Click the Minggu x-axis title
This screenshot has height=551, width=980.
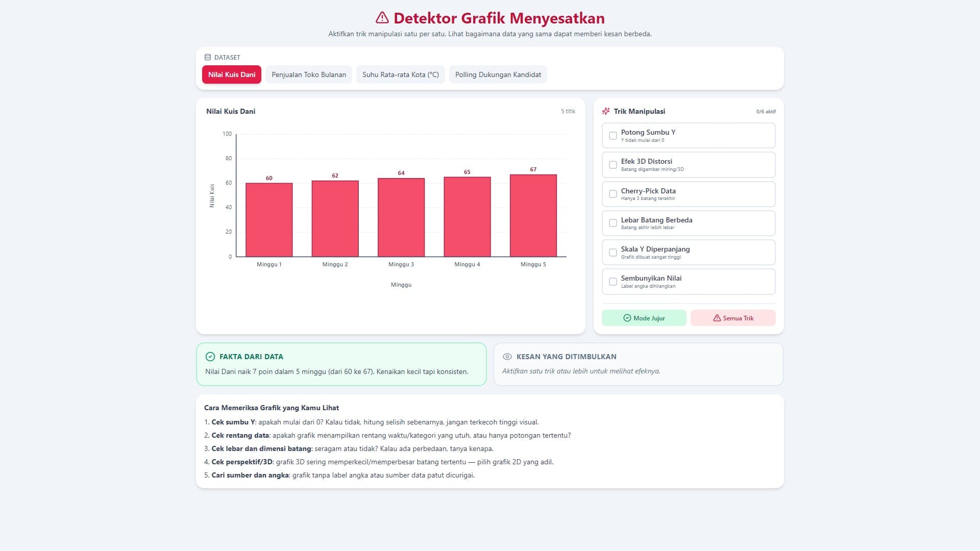click(401, 285)
